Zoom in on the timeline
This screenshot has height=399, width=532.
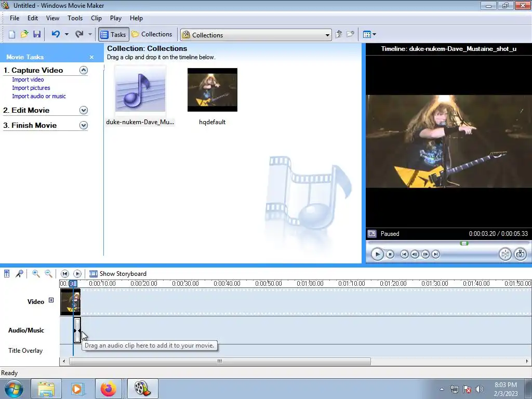pyautogui.click(x=36, y=273)
